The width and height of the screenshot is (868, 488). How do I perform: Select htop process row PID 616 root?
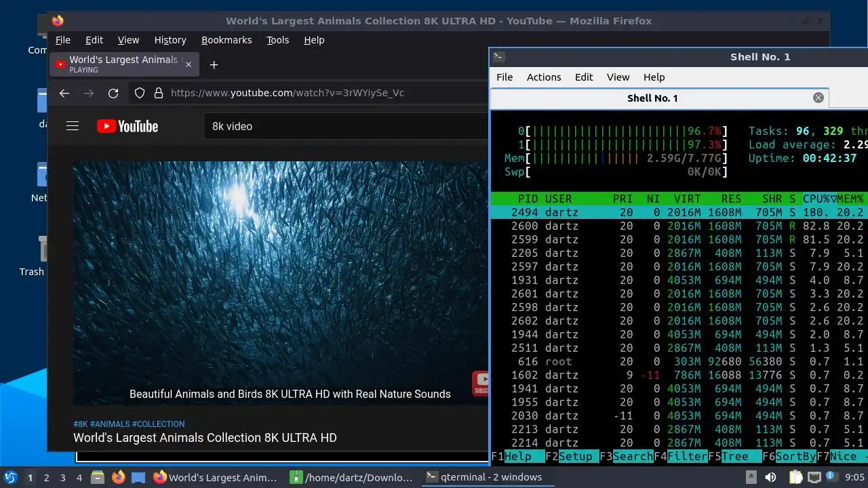[679, 361]
